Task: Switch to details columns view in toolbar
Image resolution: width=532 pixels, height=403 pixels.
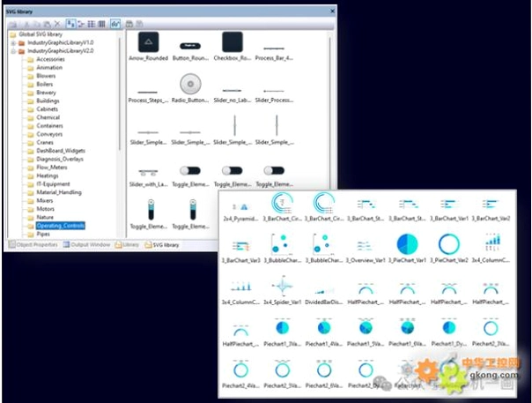Action: click(x=101, y=24)
